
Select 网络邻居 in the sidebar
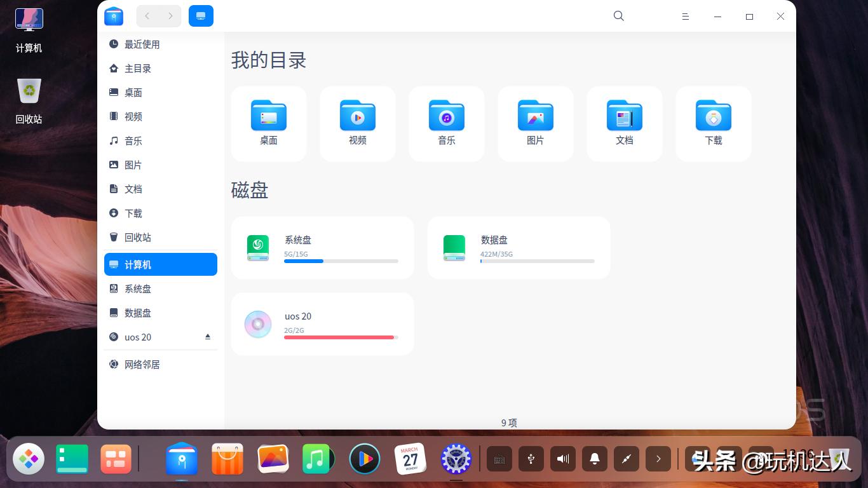[x=142, y=364]
